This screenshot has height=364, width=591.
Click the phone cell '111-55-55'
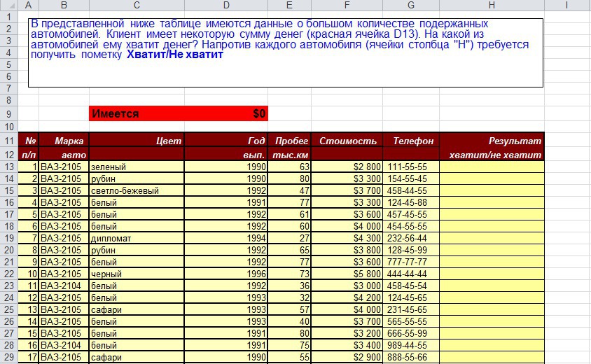[411, 167]
